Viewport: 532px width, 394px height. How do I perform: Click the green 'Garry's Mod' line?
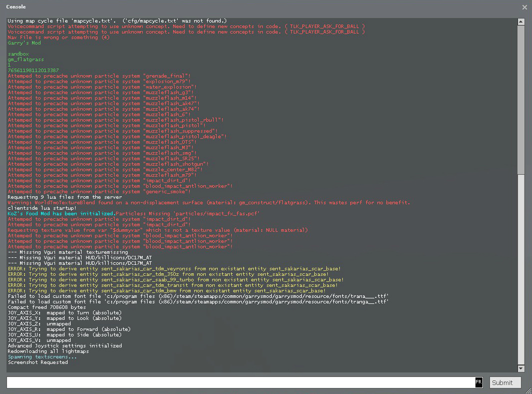pyautogui.click(x=24, y=43)
